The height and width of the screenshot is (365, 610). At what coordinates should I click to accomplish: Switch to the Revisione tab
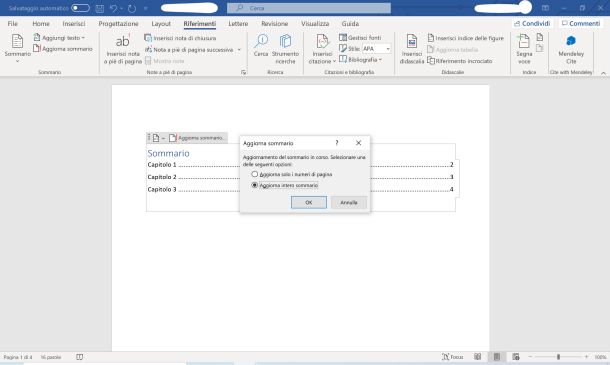point(275,24)
